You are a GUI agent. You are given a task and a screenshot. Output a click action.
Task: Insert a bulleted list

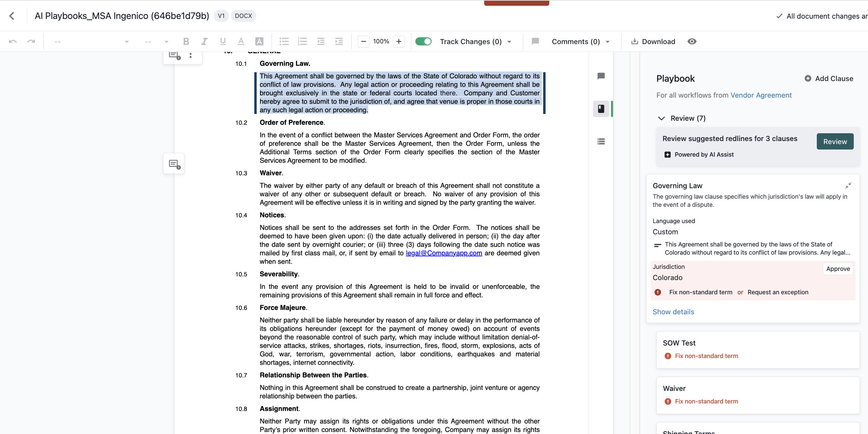(284, 41)
